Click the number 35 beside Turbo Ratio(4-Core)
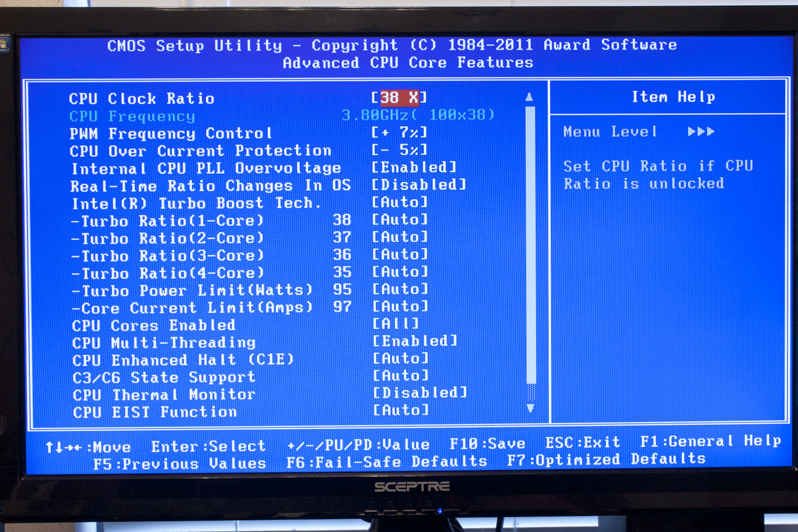Screen dimensions: 798x532 point(342,272)
